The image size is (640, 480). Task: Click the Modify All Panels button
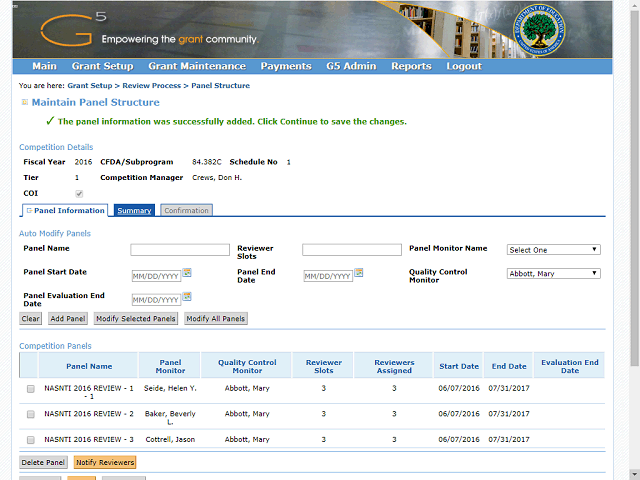tap(215, 319)
